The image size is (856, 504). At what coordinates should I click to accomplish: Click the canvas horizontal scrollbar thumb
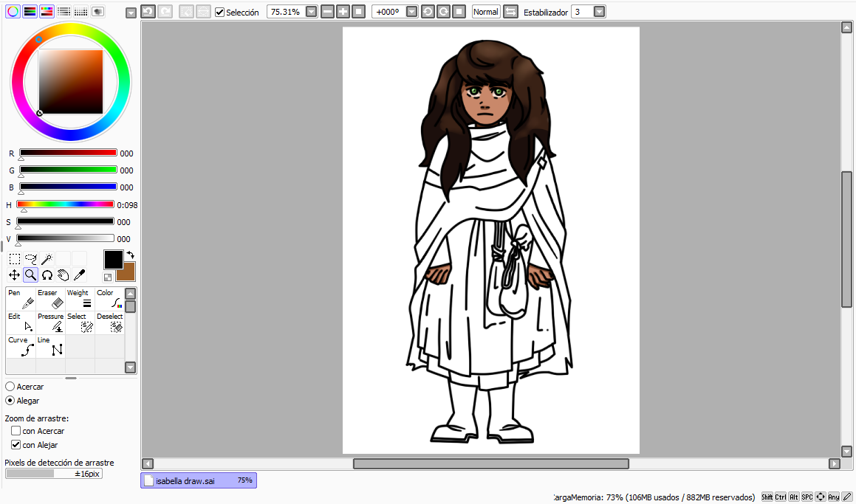[x=490, y=463]
